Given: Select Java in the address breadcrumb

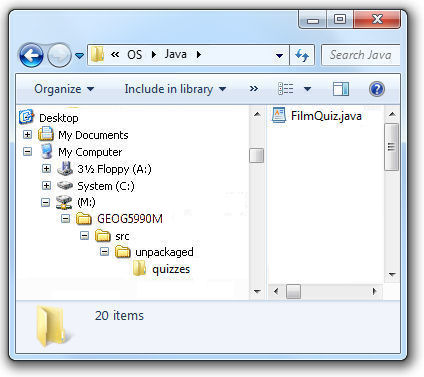Looking at the screenshot, I should (175, 54).
